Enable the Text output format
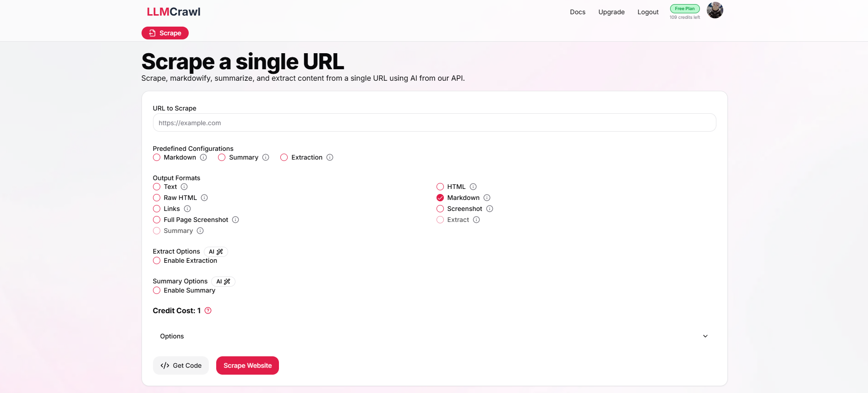868x393 pixels. (x=157, y=187)
